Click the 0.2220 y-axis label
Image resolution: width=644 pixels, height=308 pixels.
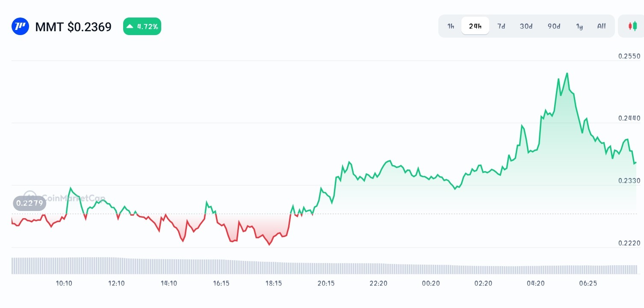point(629,243)
